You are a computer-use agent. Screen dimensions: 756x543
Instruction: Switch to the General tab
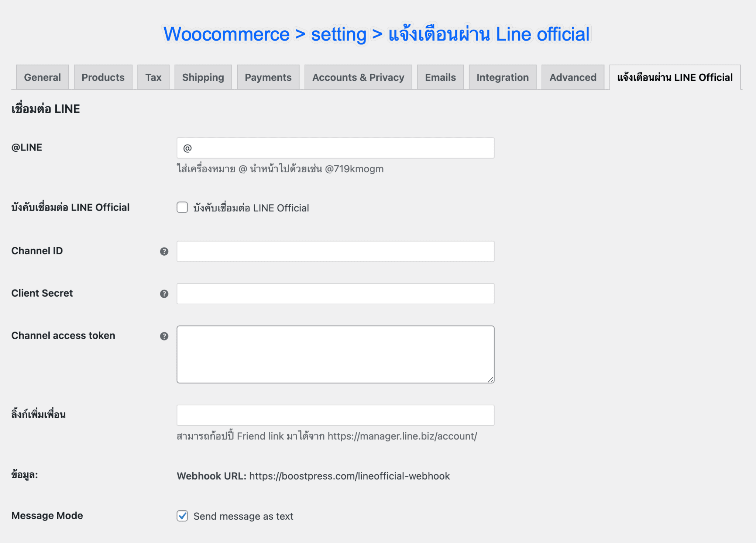[42, 77]
